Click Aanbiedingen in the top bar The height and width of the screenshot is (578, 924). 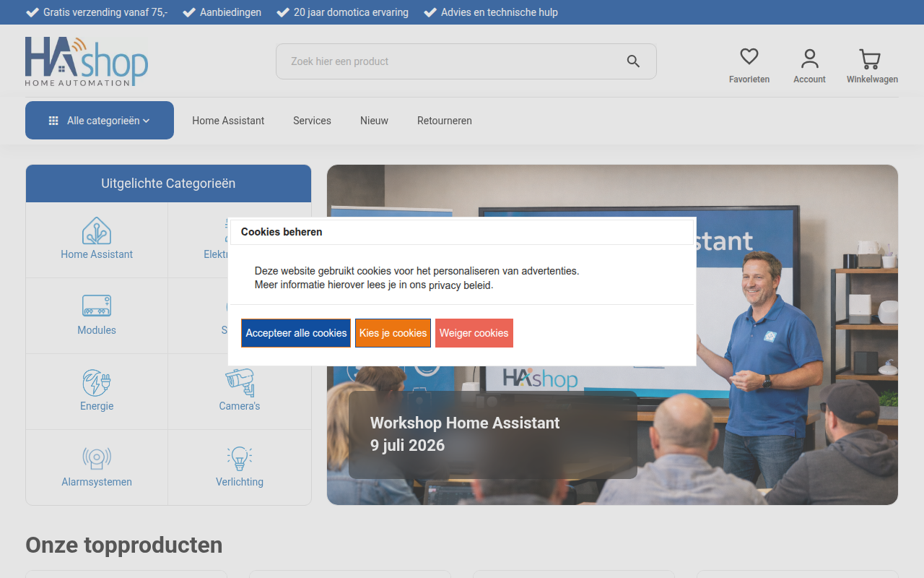(230, 12)
